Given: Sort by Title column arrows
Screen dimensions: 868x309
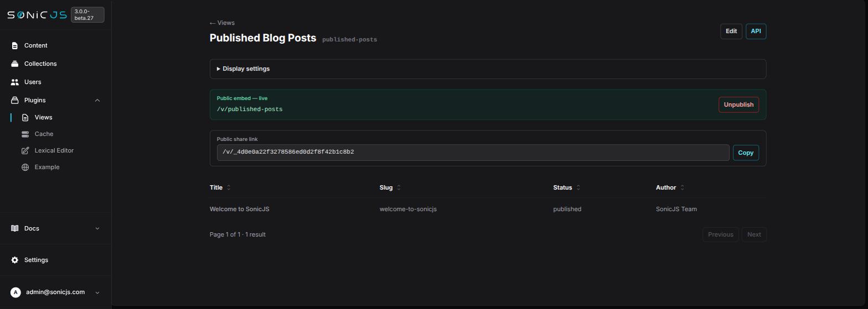Looking at the screenshot, I should pos(229,187).
